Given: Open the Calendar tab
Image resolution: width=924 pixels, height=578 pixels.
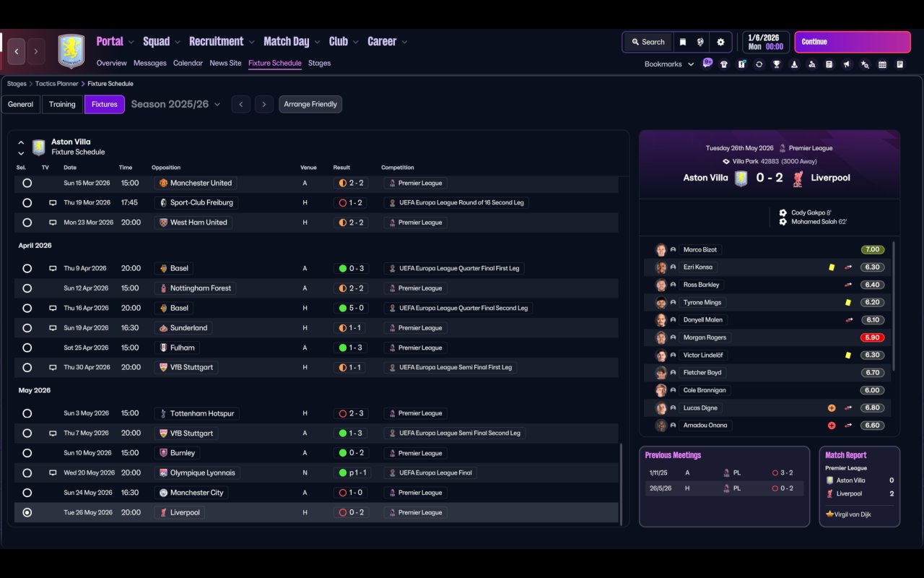Looking at the screenshot, I should coord(188,63).
